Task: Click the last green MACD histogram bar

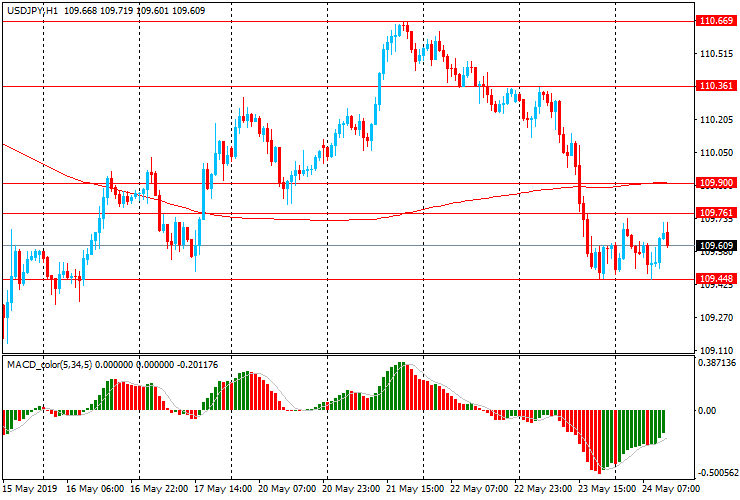Action: tap(664, 422)
